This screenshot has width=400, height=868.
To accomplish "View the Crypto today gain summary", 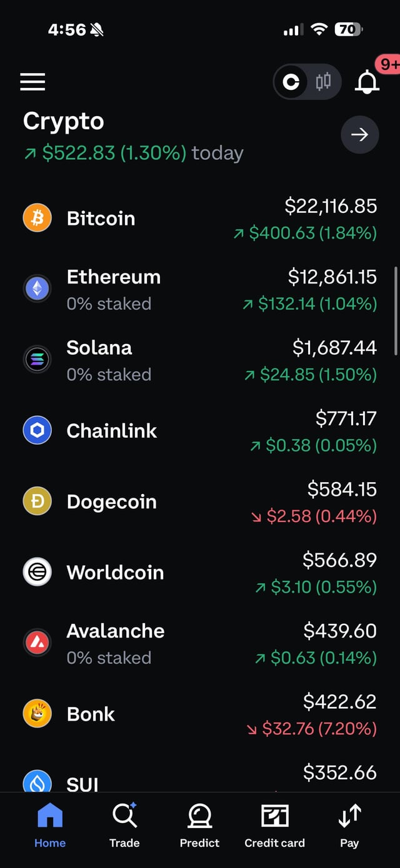I will pos(134,153).
